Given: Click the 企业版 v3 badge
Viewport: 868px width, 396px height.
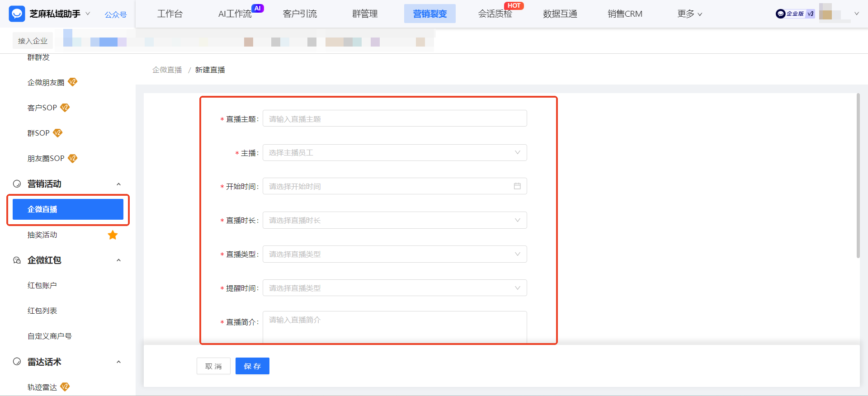Looking at the screenshot, I should point(795,14).
